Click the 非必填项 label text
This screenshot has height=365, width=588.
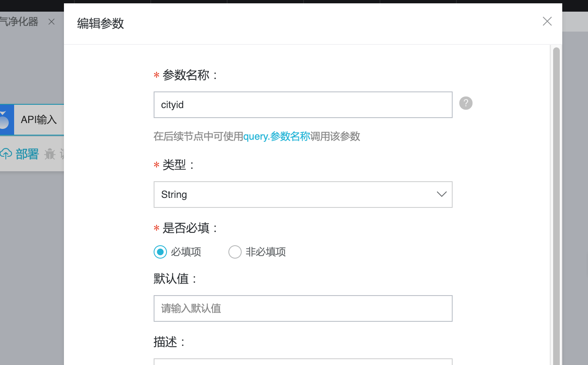[266, 252]
